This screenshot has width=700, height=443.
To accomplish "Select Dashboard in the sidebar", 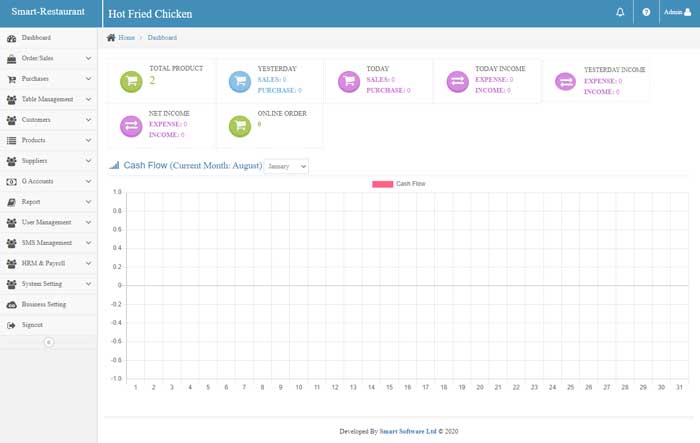I will tap(36, 38).
